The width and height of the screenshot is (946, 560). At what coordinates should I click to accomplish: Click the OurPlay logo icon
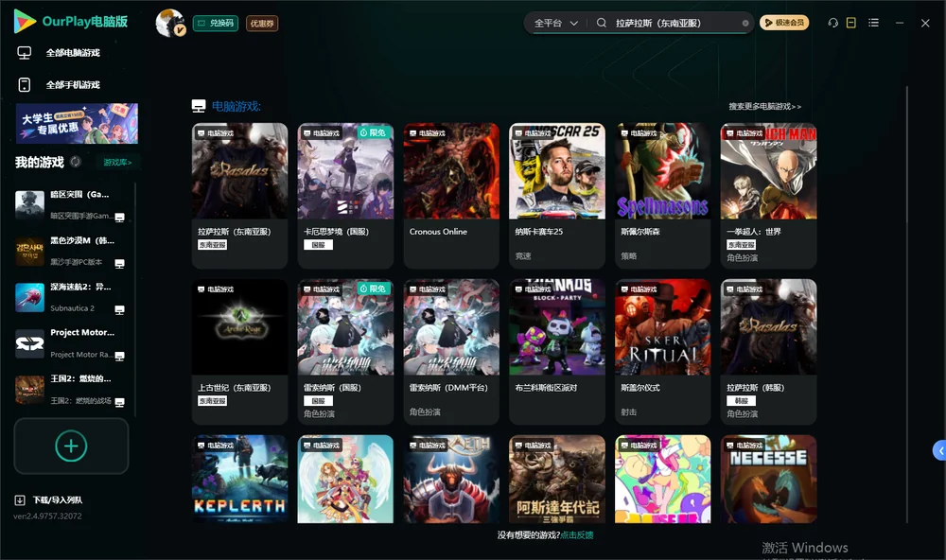[25, 21]
